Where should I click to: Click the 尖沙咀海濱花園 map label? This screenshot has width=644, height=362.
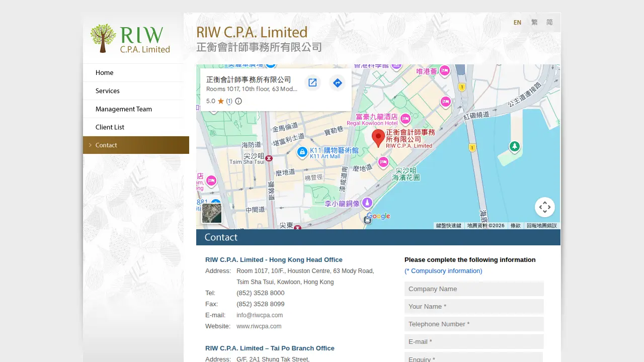coord(406,174)
